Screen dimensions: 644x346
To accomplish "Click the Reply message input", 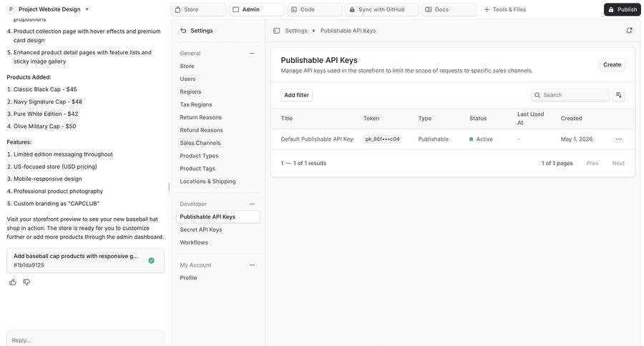I will [x=85, y=340].
